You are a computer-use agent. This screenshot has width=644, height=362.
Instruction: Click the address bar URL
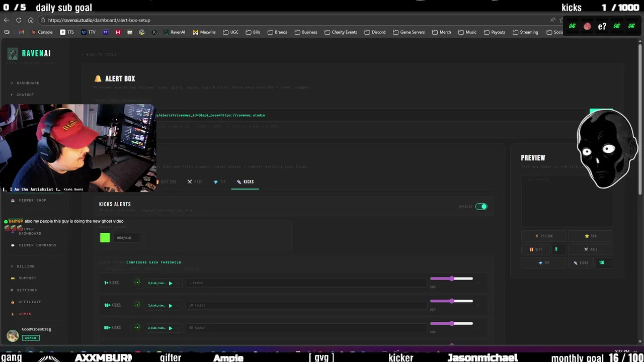pos(99,20)
